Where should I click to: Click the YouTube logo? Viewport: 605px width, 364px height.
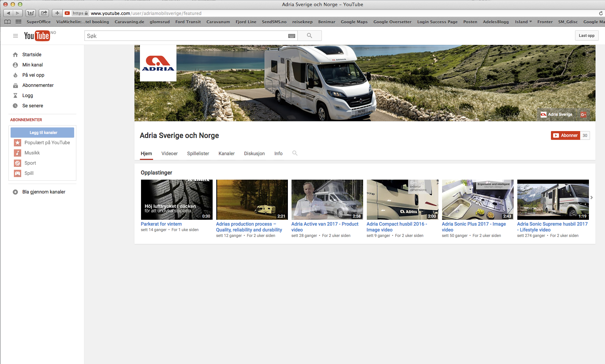pyautogui.click(x=37, y=36)
